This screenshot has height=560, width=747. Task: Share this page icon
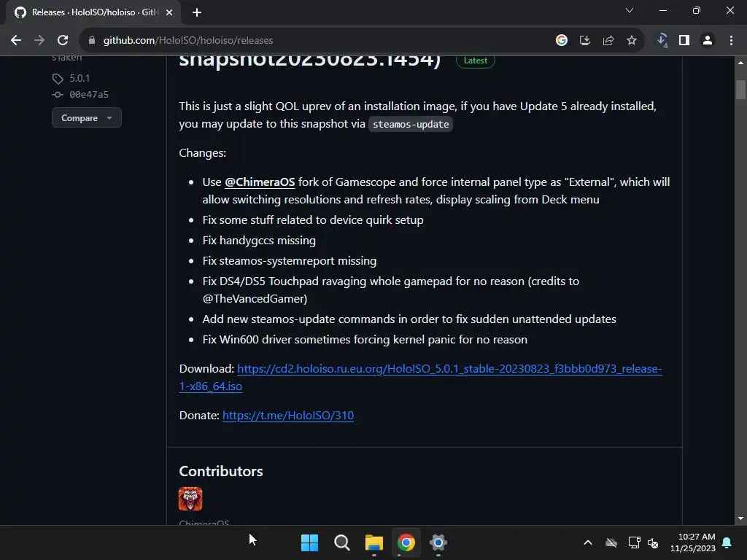click(608, 41)
